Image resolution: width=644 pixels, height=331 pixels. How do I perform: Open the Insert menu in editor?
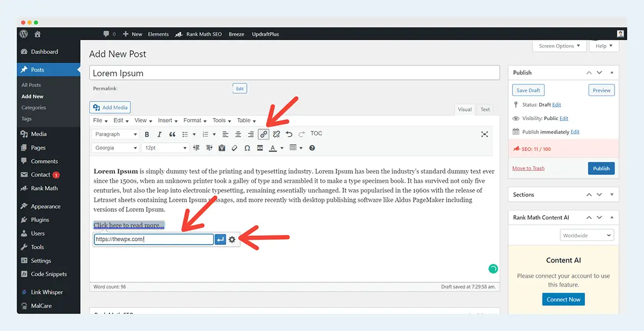[x=168, y=121]
